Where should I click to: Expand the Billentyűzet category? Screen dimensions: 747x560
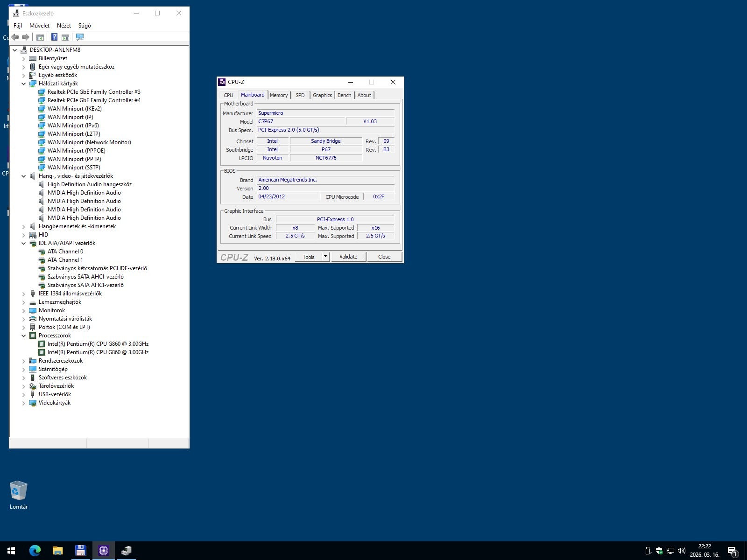(x=24, y=58)
